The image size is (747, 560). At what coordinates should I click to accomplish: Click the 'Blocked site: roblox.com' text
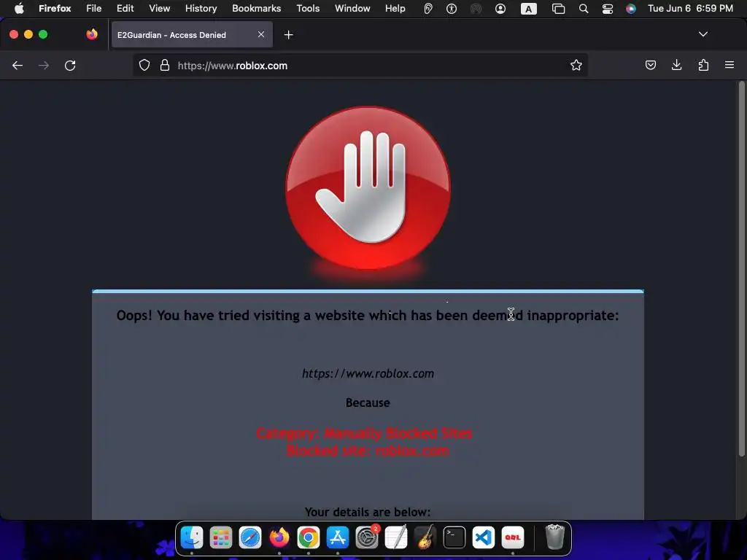[368, 451]
